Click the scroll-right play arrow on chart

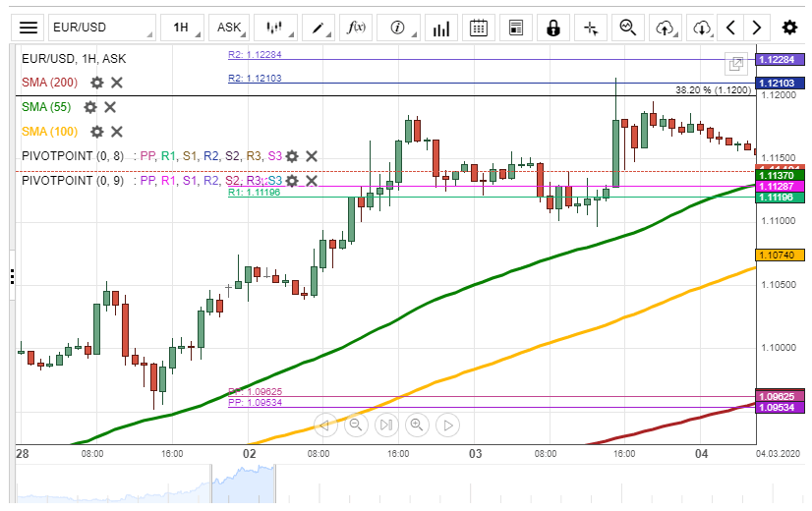click(446, 426)
